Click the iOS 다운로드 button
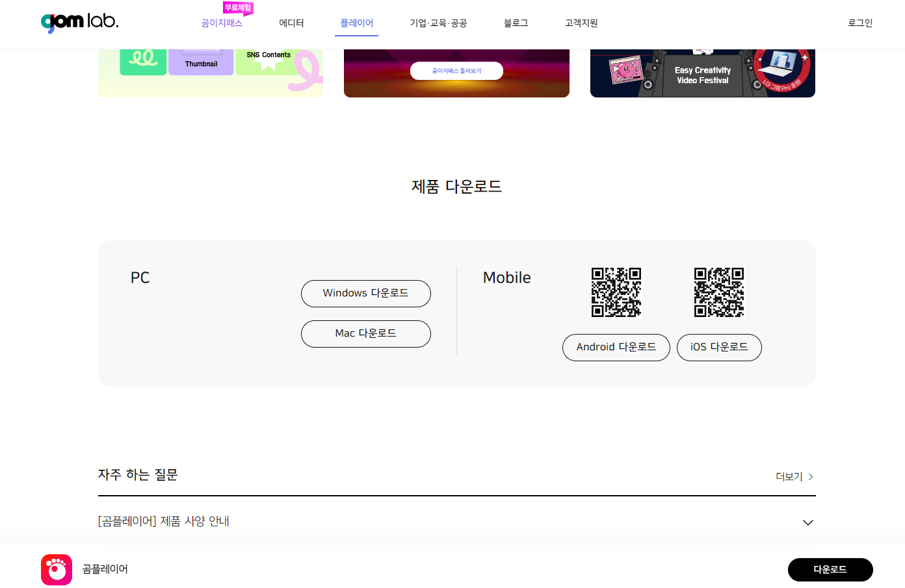Screen dimensions: 905x588 [x=719, y=348]
